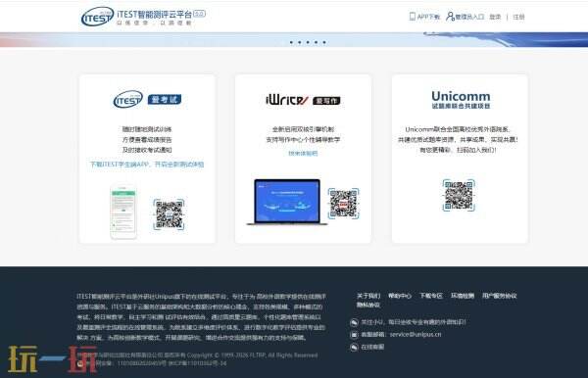The height and width of the screenshot is (378, 588).
Task: Click the WeChat icon beside 关注我们
Action: coord(354,322)
